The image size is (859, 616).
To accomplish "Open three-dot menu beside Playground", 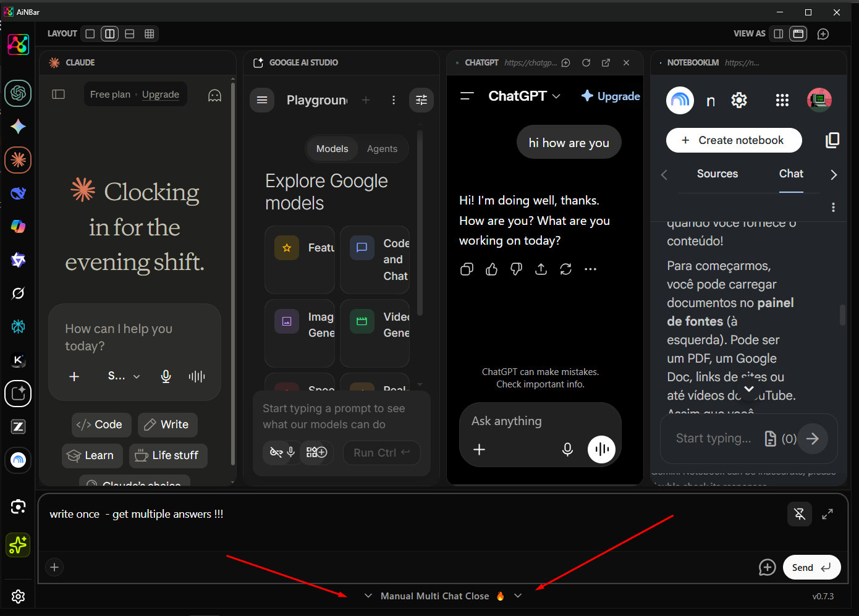I will click(394, 100).
